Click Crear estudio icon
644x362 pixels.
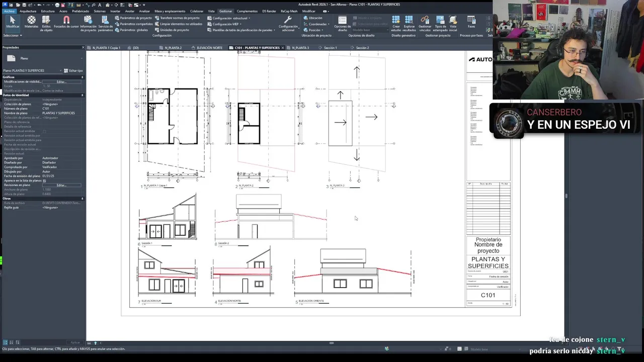396,23
